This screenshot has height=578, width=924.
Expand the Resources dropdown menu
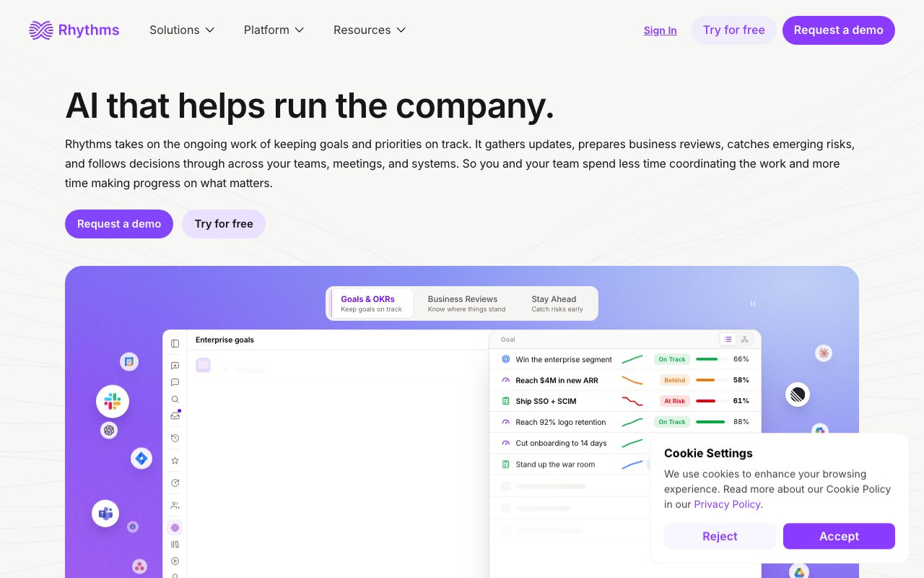click(x=370, y=30)
